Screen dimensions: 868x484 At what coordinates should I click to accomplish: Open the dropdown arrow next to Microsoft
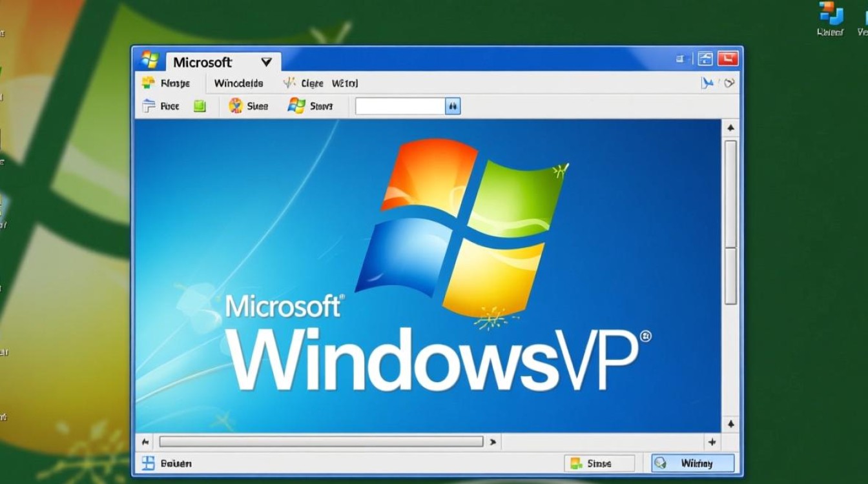pyautogui.click(x=266, y=62)
